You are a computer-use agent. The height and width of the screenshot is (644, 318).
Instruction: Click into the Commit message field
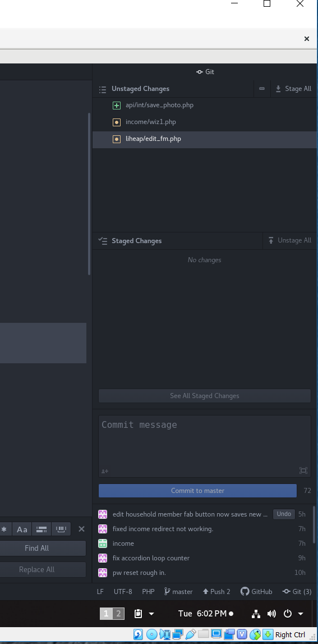click(205, 446)
